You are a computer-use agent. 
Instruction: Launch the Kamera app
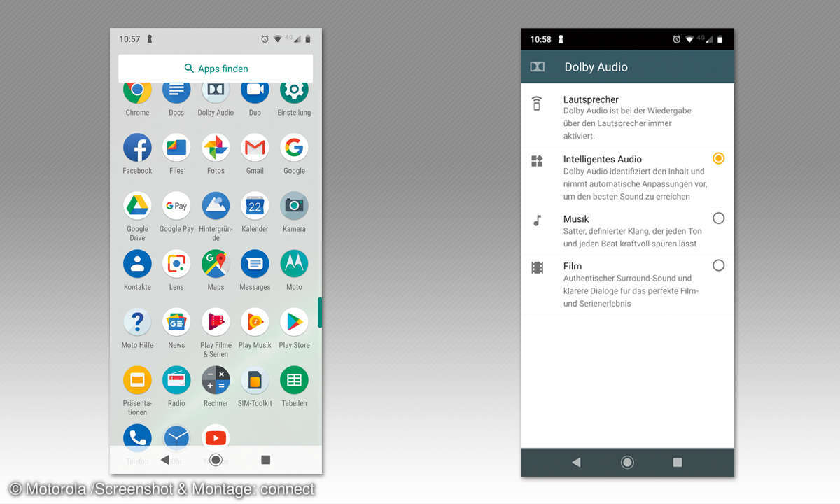[x=294, y=206]
